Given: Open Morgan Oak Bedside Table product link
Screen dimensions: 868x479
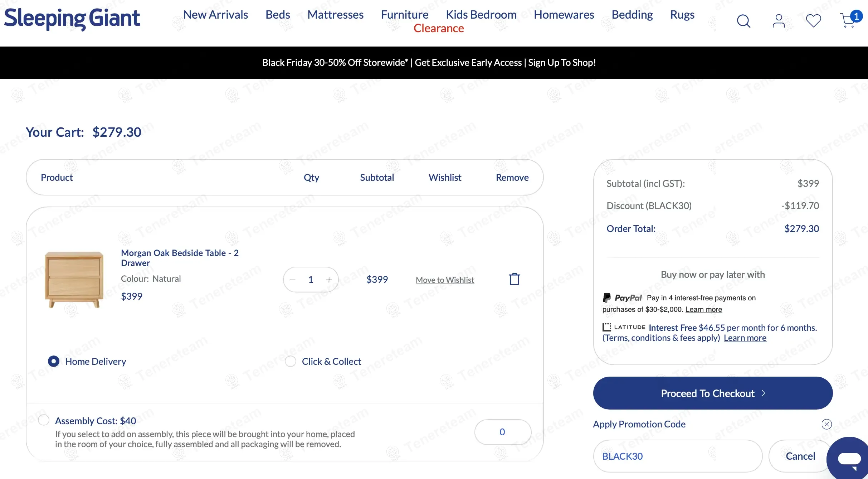Looking at the screenshot, I should (180, 258).
